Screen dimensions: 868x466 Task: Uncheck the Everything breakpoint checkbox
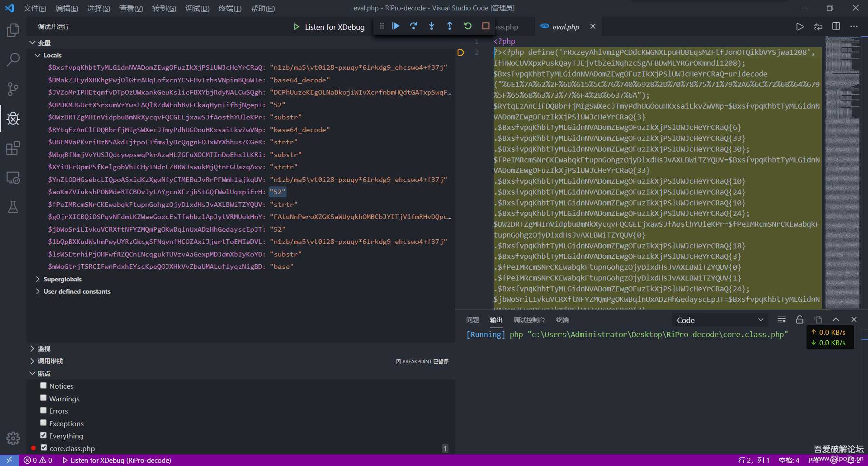pos(43,435)
